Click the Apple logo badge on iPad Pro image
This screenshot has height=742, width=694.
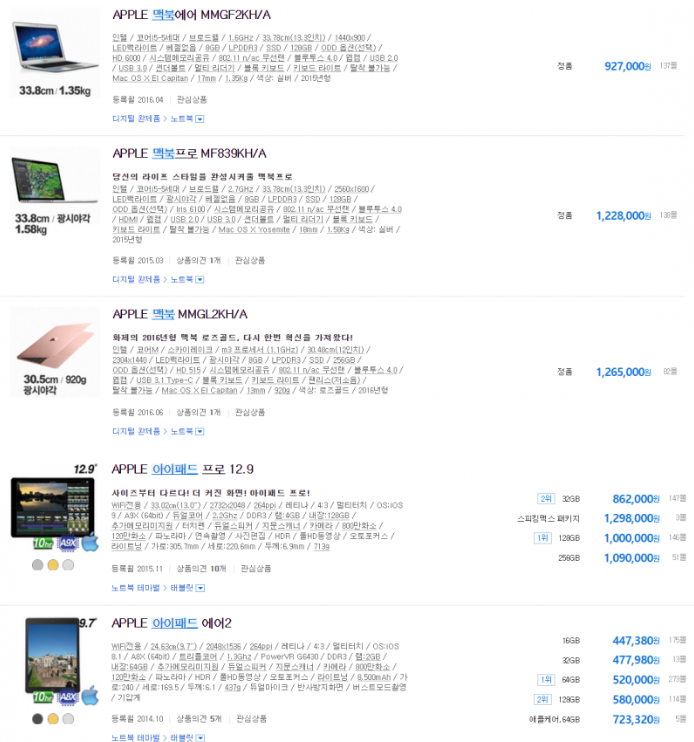pyautogui.click(x=90, y=543)
